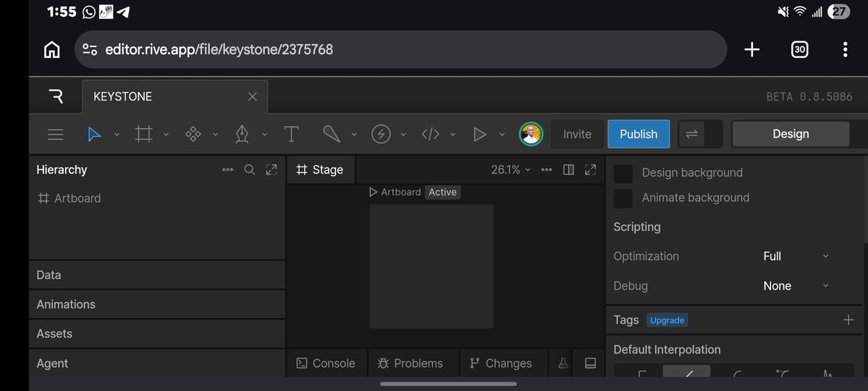This screenshot has height=391, width=868.
Task: Open the flask experiments panel
Action: tap(563, 363)
